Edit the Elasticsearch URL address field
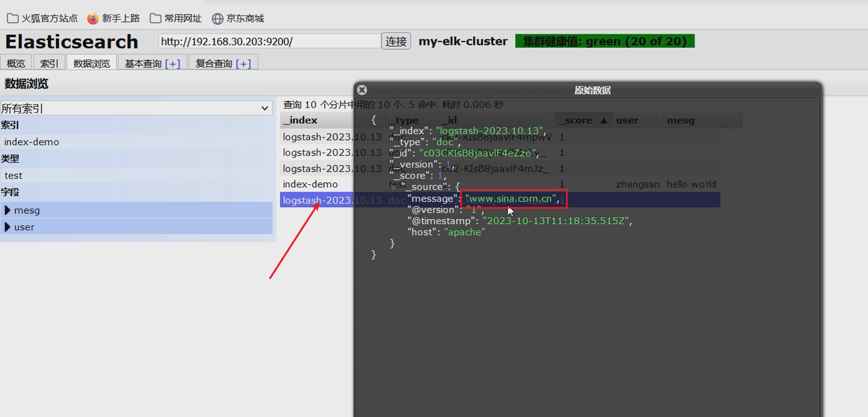 pos(269,41)
